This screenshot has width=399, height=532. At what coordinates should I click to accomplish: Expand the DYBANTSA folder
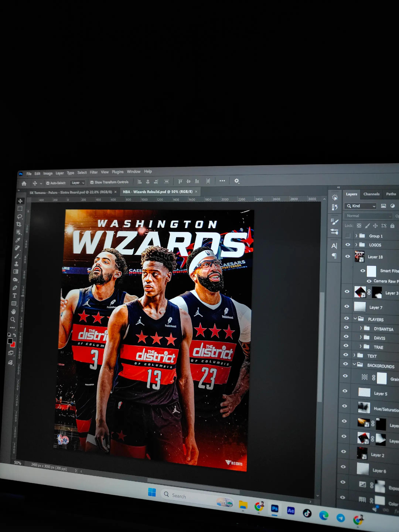361,328
